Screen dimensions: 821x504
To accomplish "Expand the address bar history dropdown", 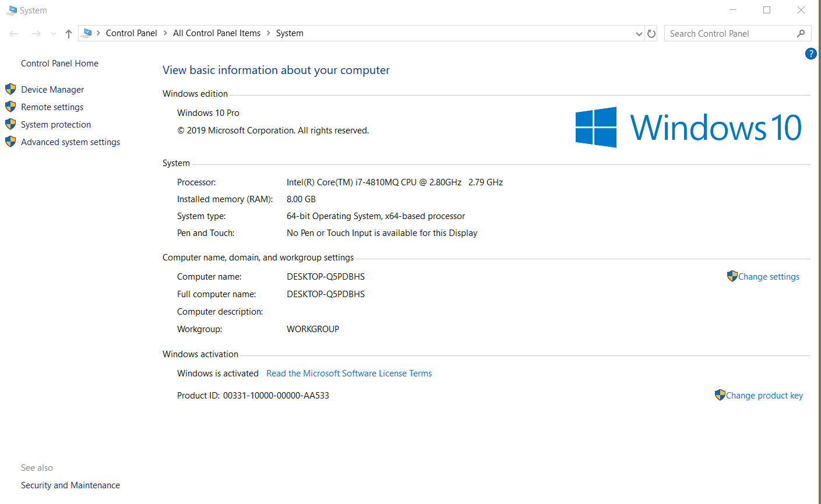I will click(639, 34).
